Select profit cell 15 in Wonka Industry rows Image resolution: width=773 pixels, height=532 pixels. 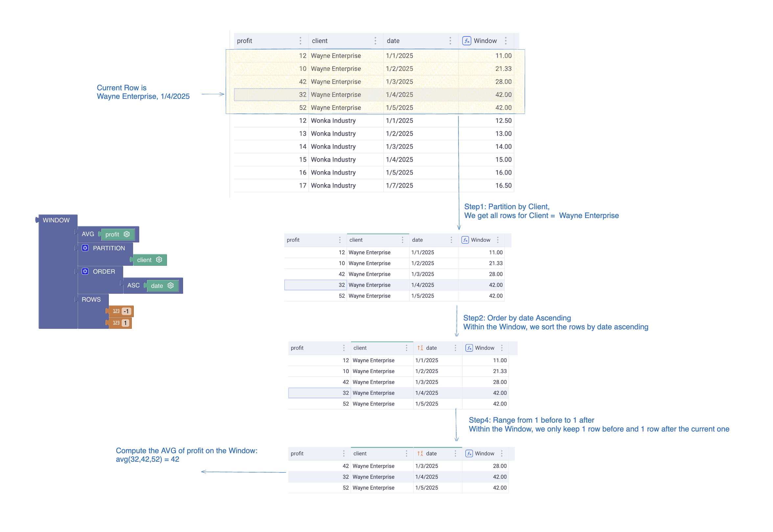tap(271, 160)
